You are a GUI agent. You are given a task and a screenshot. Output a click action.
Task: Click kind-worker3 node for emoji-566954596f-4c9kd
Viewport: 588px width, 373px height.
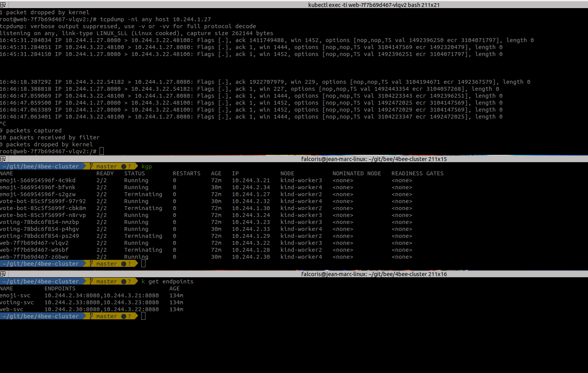click(x=301, y=180)
